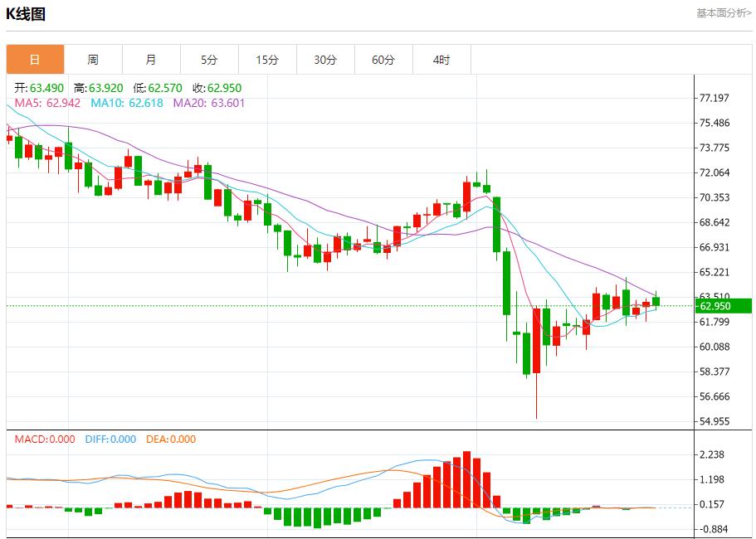
Task: Click the DIFF value label
Action: coord(110,439)
